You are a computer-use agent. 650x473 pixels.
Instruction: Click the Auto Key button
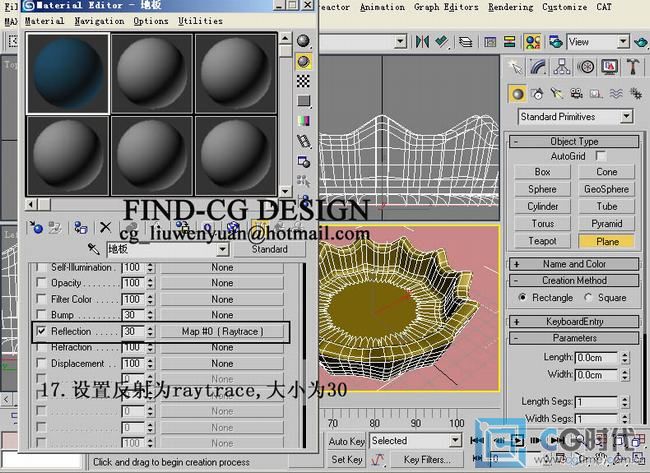347,441
